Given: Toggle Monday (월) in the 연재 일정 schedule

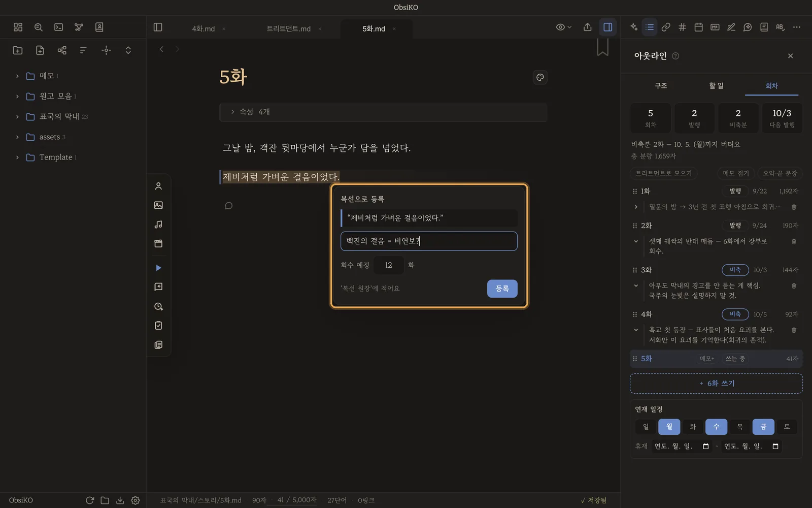Looking at the screenshot, I should (x=669, y=427).
